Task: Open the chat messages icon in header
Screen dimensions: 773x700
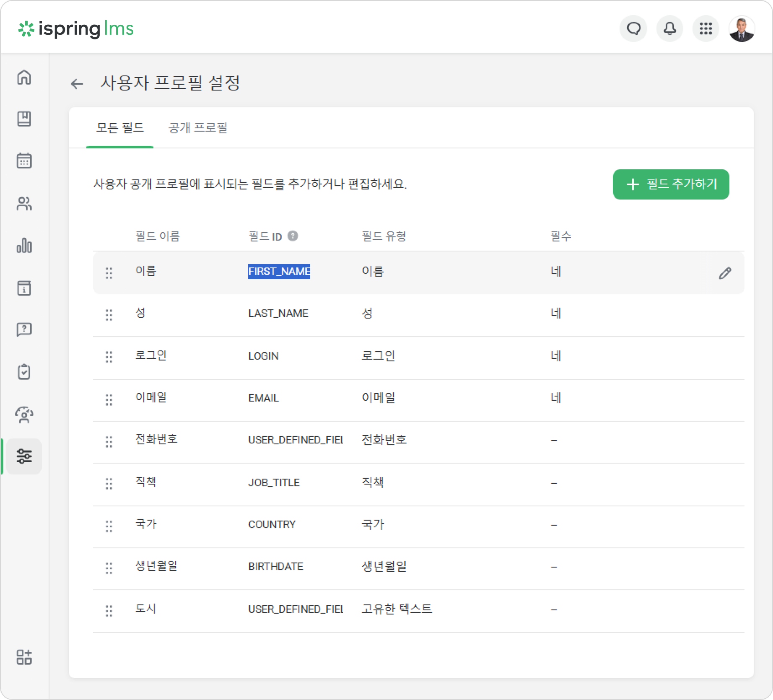Action: coord(633,29)
